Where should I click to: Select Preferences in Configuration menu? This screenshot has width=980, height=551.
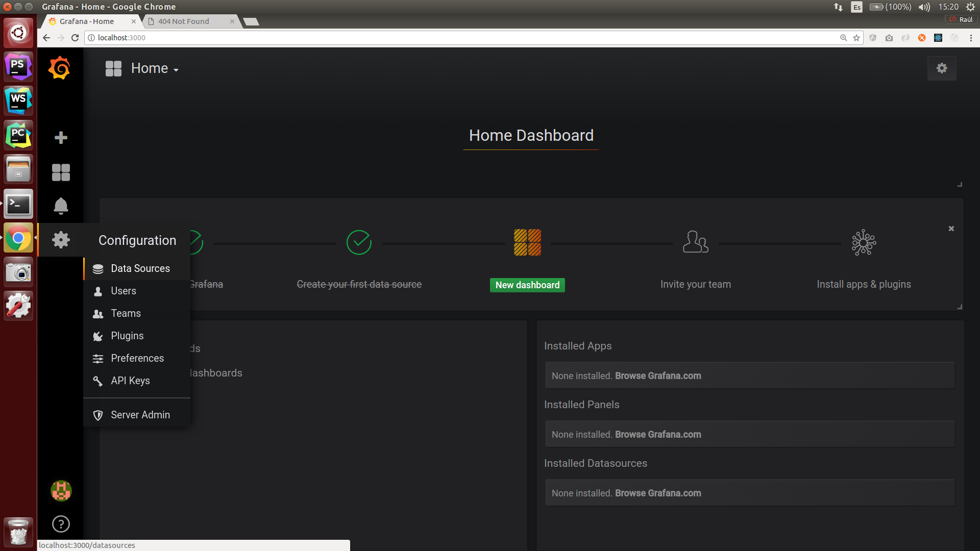point(137,358)
